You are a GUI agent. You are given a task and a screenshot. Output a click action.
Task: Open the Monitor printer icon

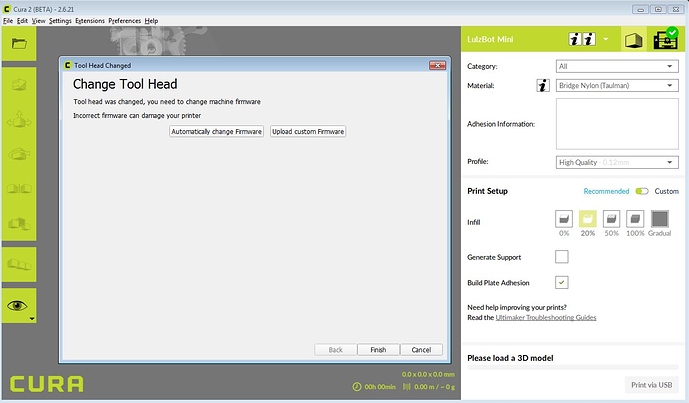pyautogui.click(x=666, y=39)
